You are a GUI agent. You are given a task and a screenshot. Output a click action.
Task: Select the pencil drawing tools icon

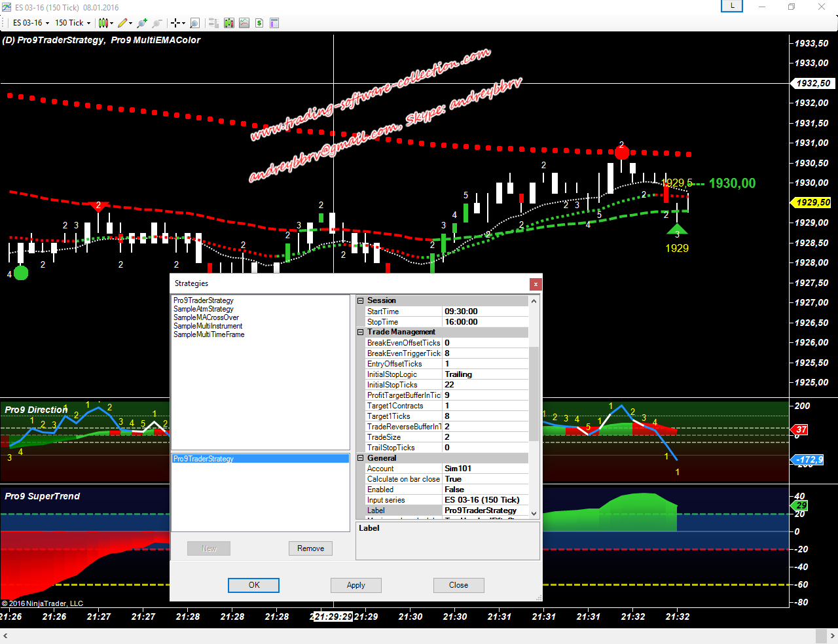pyautogui.click(x=122, y=23)
